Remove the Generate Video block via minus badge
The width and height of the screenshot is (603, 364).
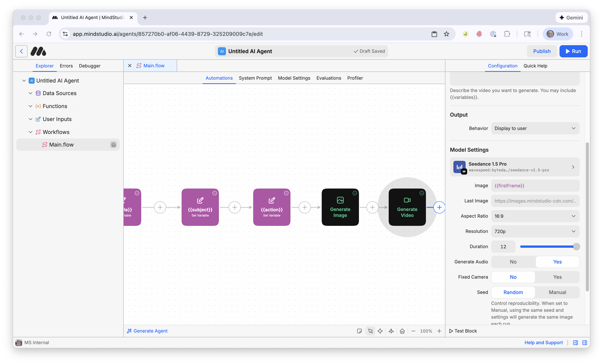tap(422, 193)
